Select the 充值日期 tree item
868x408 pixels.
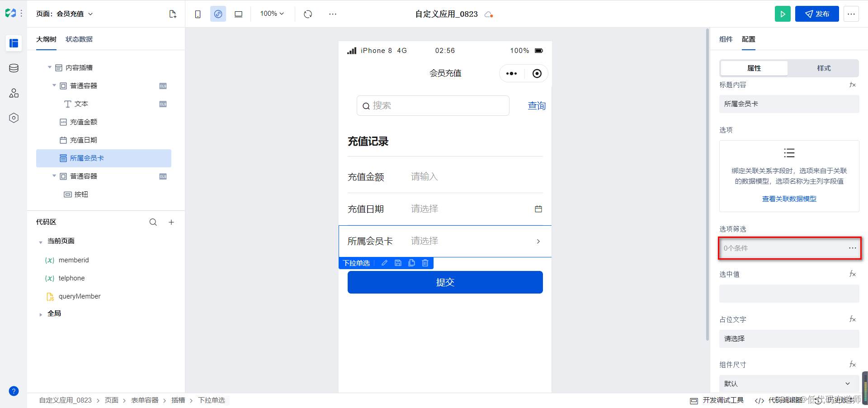pos(104,140)
